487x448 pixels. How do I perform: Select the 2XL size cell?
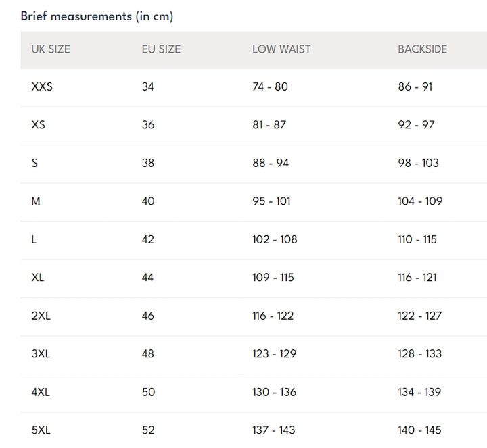coord(41,316)
